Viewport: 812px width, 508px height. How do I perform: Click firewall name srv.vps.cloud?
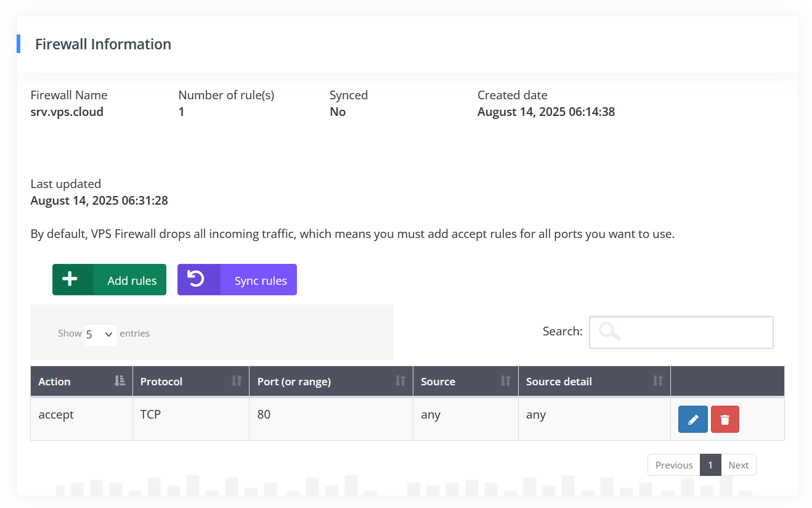[67, 112]
